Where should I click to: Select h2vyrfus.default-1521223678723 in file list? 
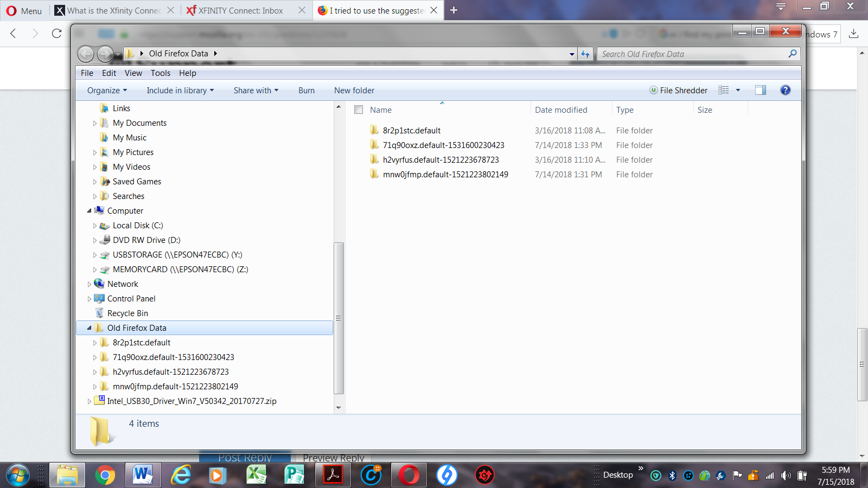pos(441,160)
